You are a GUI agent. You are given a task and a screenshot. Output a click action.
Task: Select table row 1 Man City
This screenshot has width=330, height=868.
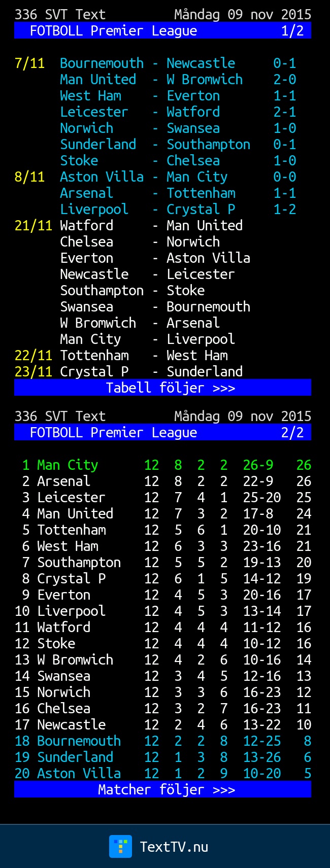(162, 465)
